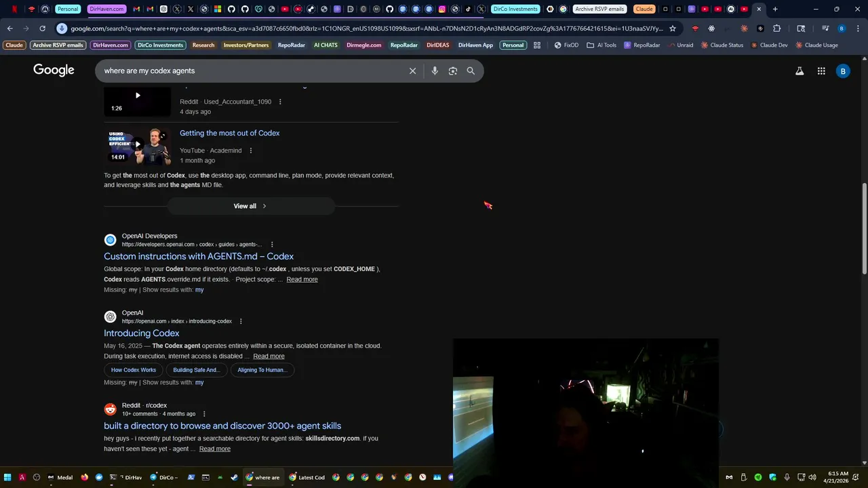Open the Claude Usage bookmark

pyautogui.click(x=816, y=45)
